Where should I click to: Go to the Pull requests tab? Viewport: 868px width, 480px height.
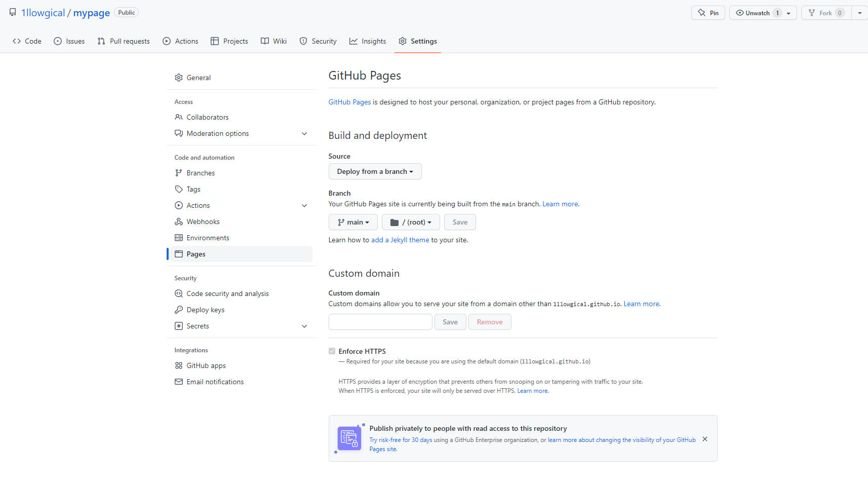(124, 41)
